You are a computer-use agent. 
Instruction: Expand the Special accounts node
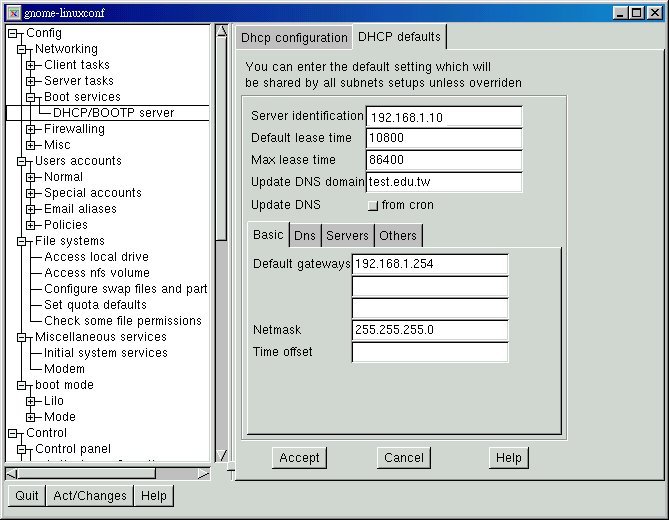coord(30,193)
